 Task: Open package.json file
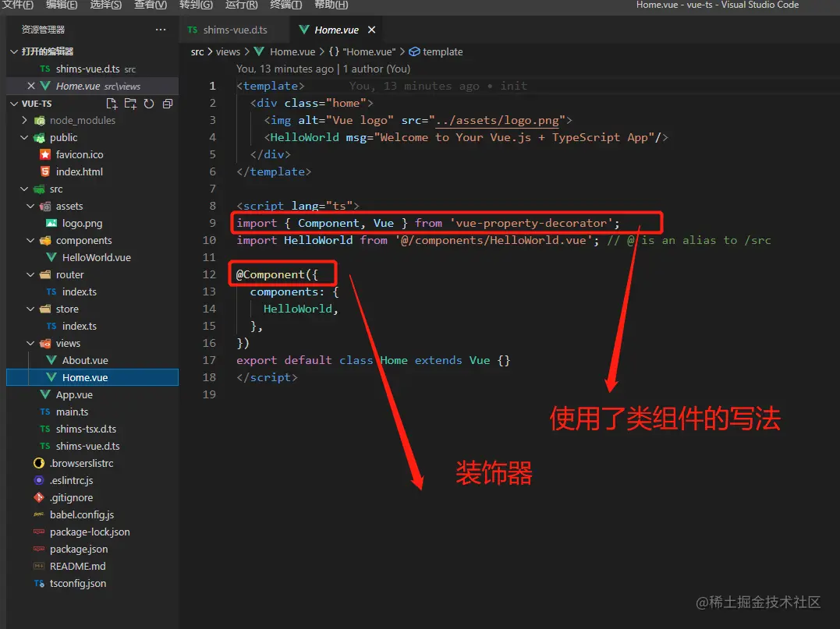click(92, 549)
